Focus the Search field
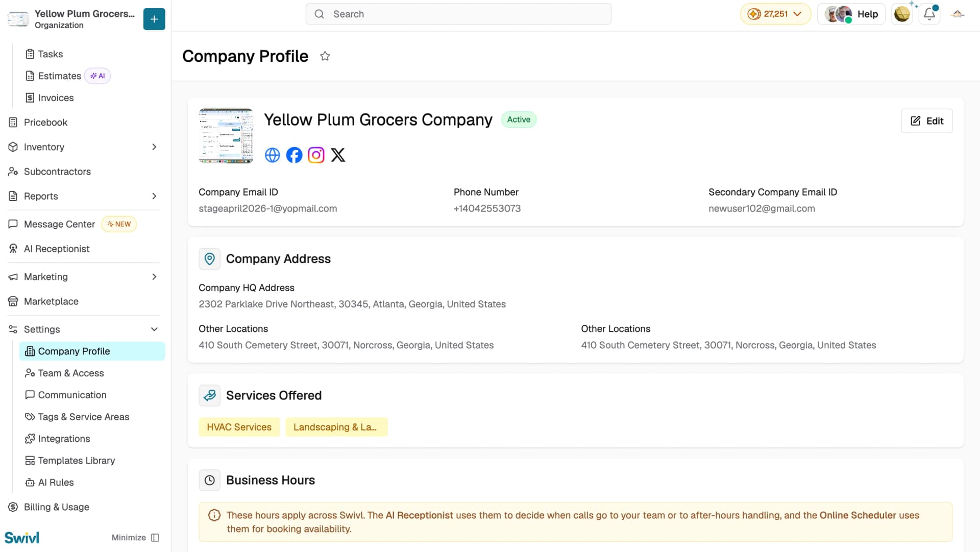 coord(458,14)
